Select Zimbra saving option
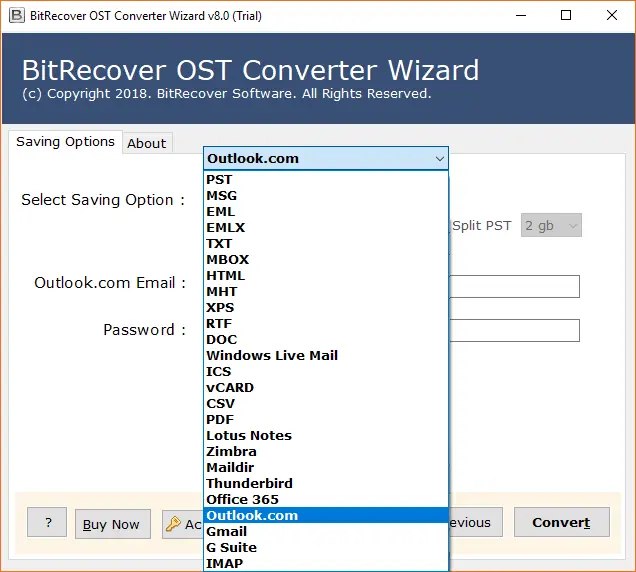Viewport: 636px width, 572px height. coord(326,452)
